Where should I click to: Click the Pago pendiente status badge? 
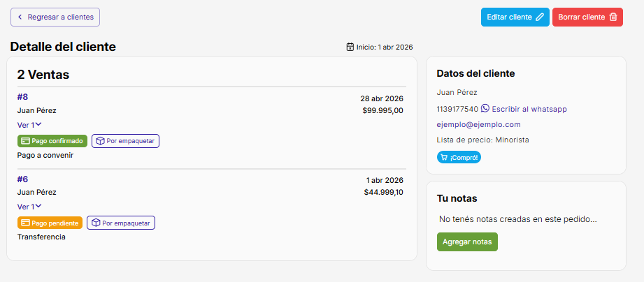coord(50,223)
